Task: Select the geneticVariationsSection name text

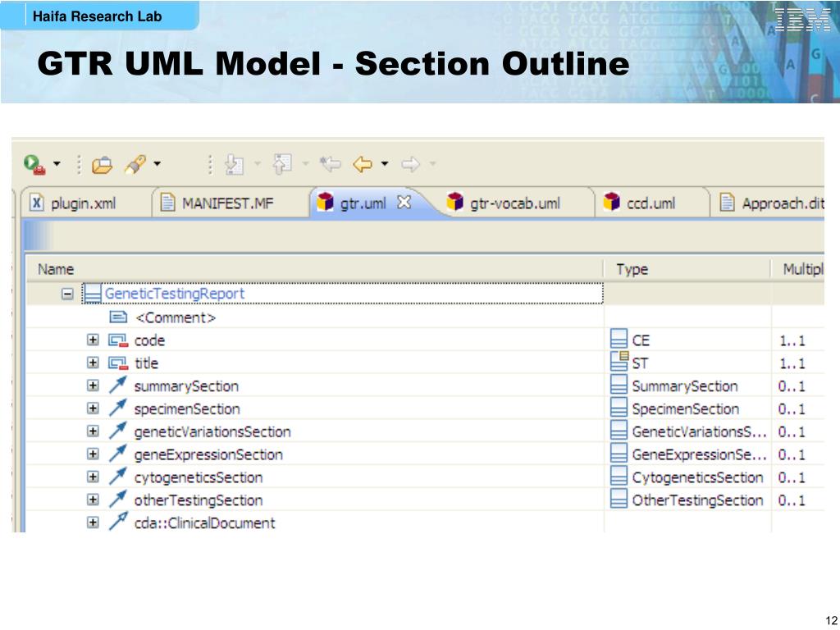Action: (x=212, y=431)
